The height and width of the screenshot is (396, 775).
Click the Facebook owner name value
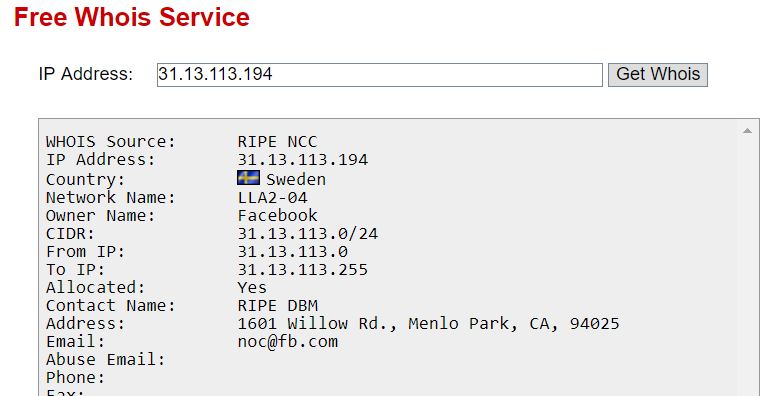(x=278, y=216)
